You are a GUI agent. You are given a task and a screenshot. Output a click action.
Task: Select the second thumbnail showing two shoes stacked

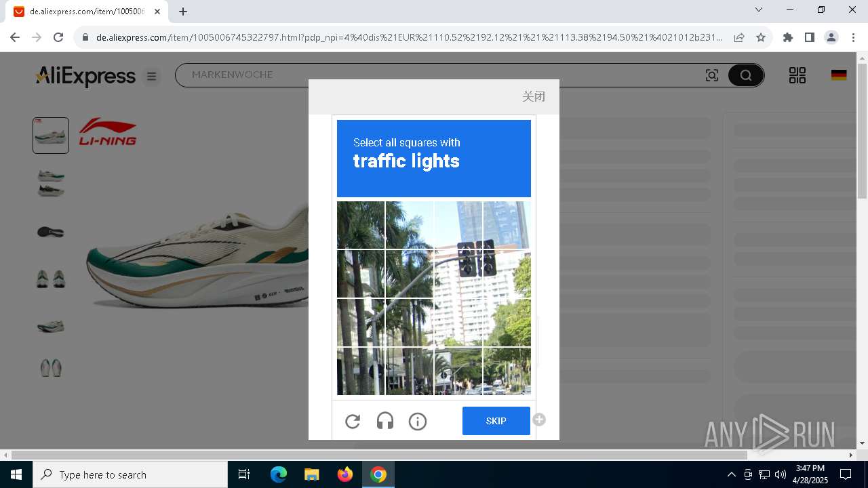pos(51,183)
